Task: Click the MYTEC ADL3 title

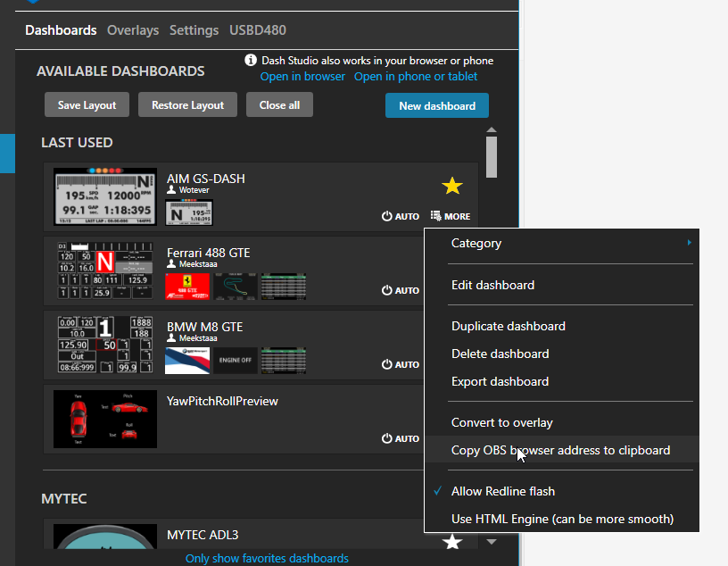Action: [x=203, y=535]
